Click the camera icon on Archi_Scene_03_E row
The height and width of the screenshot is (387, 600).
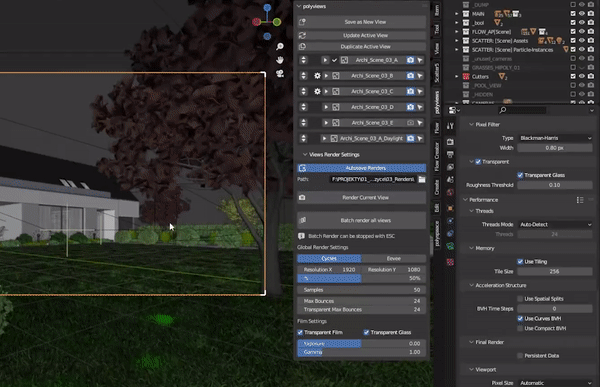pos(410,123)
